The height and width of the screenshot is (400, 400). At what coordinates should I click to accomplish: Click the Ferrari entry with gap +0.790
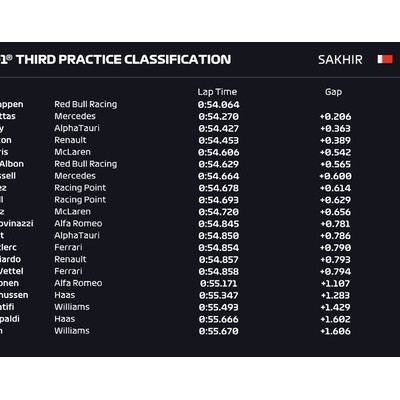tap(68, 247)
